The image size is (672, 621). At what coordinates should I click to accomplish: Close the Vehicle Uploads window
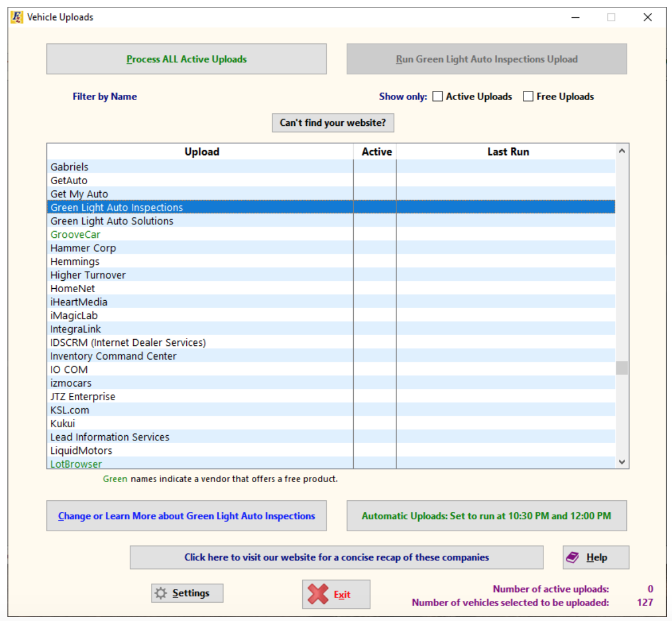point(647,17)
